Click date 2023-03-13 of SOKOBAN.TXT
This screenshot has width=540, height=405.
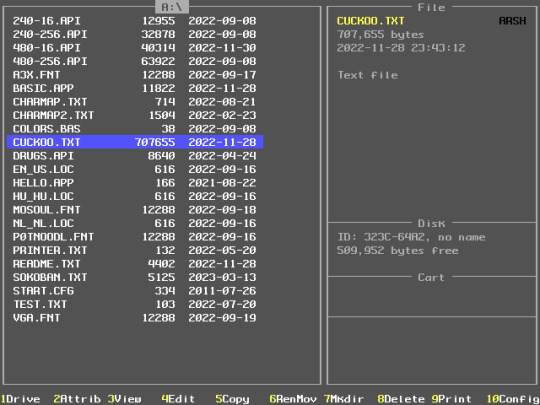tap(222, 277)
